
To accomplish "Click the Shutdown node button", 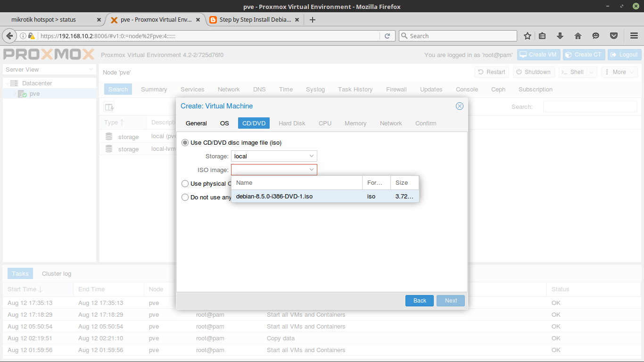I will [533, 72].
